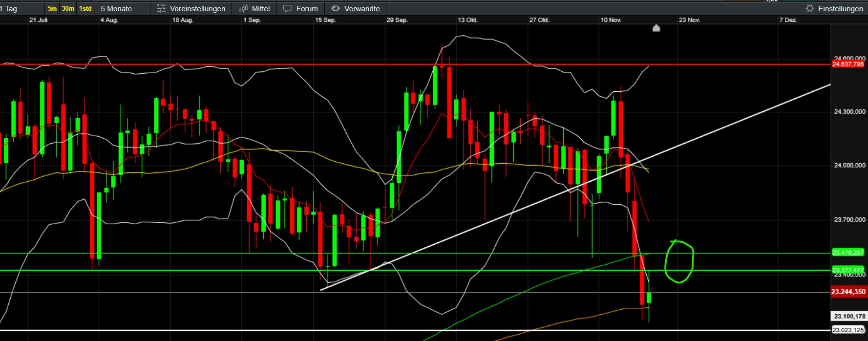
Task: Open the 5 Monate range dropdown
Action: [116, 9]
